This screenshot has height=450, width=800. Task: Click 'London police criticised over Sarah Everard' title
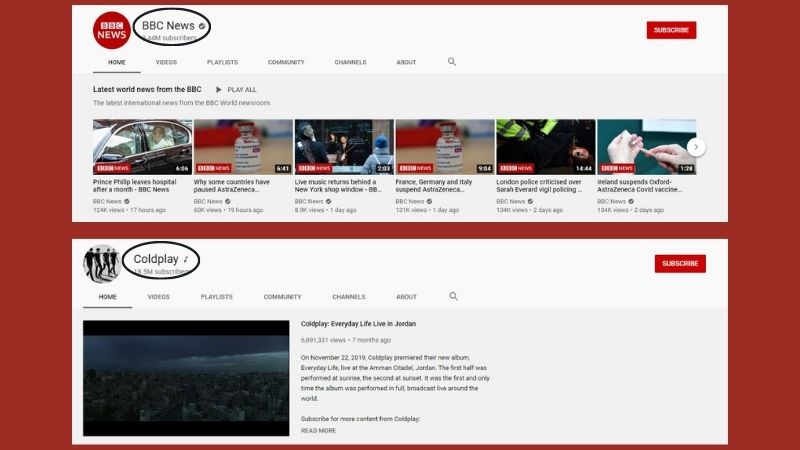(539, 186)
